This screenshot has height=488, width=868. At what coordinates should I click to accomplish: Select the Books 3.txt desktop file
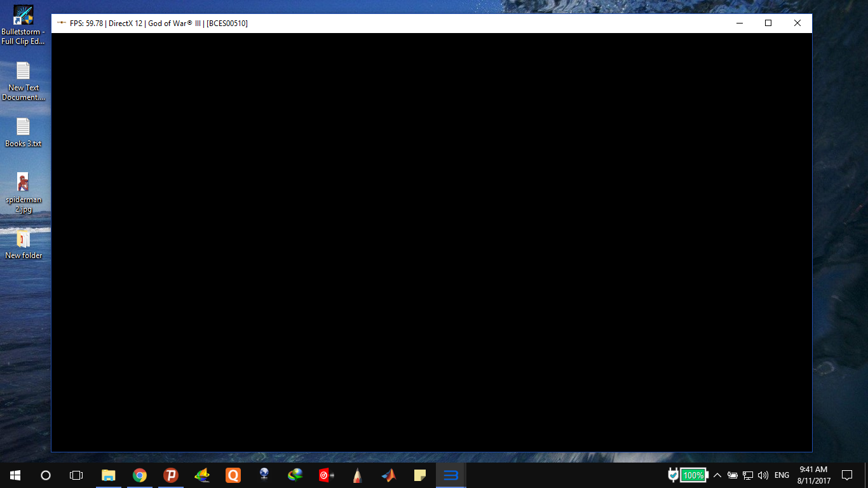coord(24,133)
